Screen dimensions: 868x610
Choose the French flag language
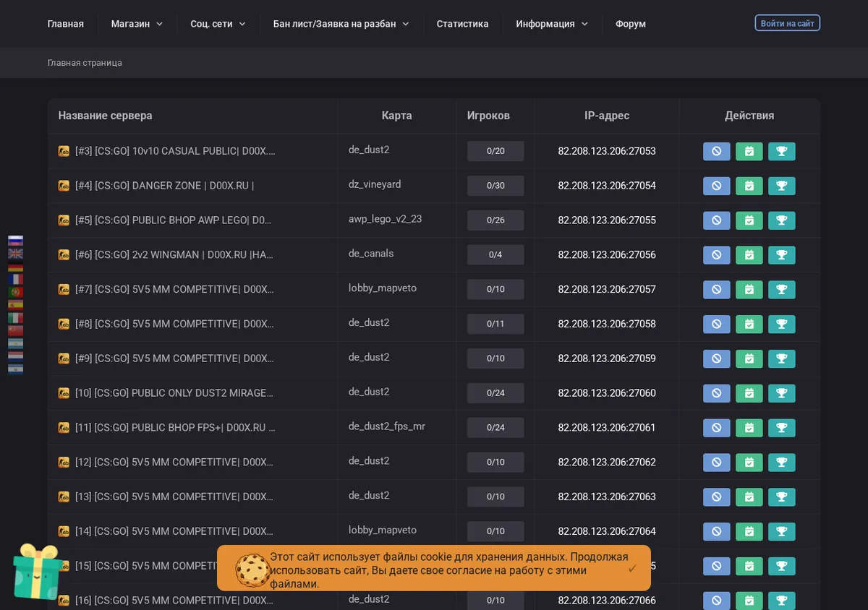(x=15, y=280)
